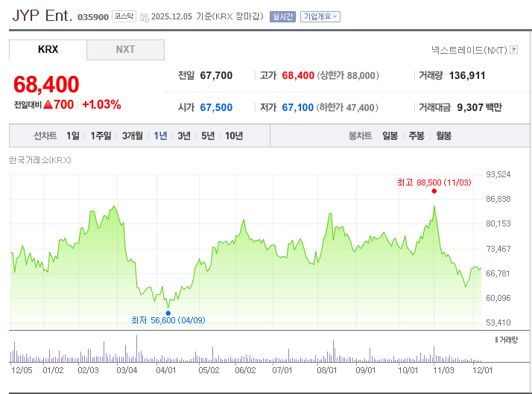Open the 넥스트레이드(NXT) help question icon

514,50
